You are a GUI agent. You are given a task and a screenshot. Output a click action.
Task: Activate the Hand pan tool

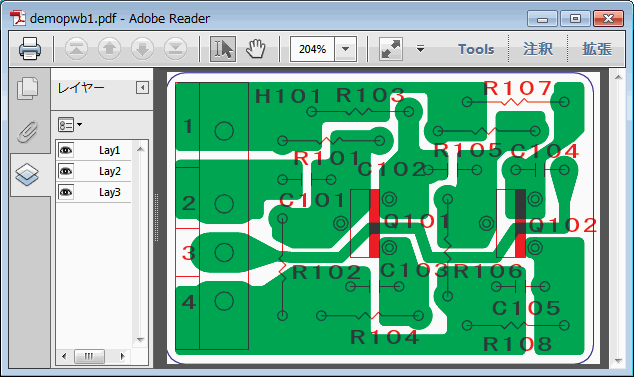256,49
